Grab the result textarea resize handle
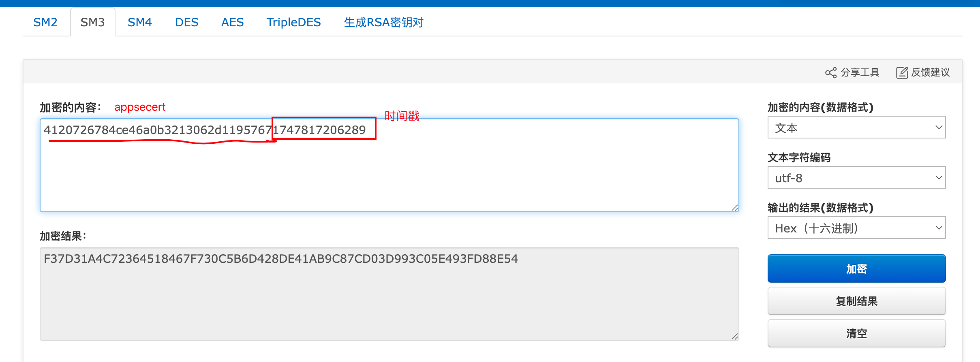980x362 pixels. [x=734, y=336]
